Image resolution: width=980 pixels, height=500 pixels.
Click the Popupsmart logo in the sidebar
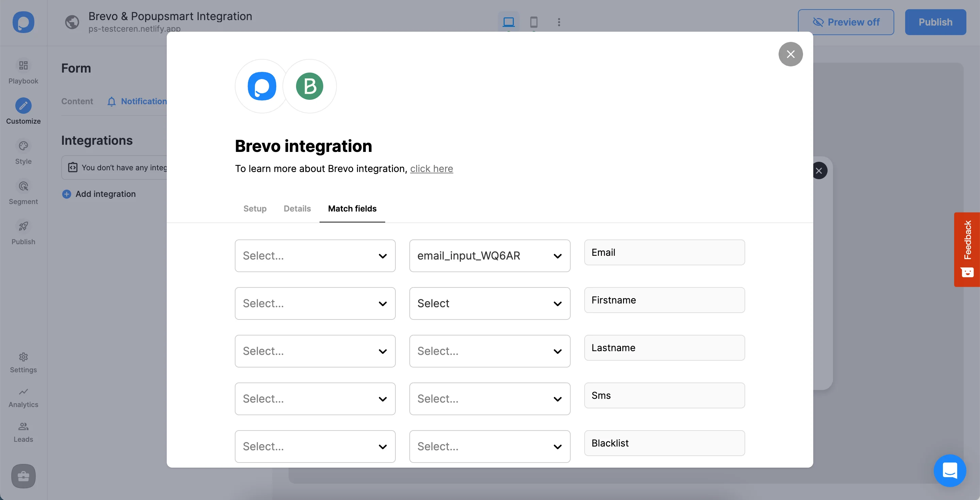pyautogui.click(x=23, y=22)
